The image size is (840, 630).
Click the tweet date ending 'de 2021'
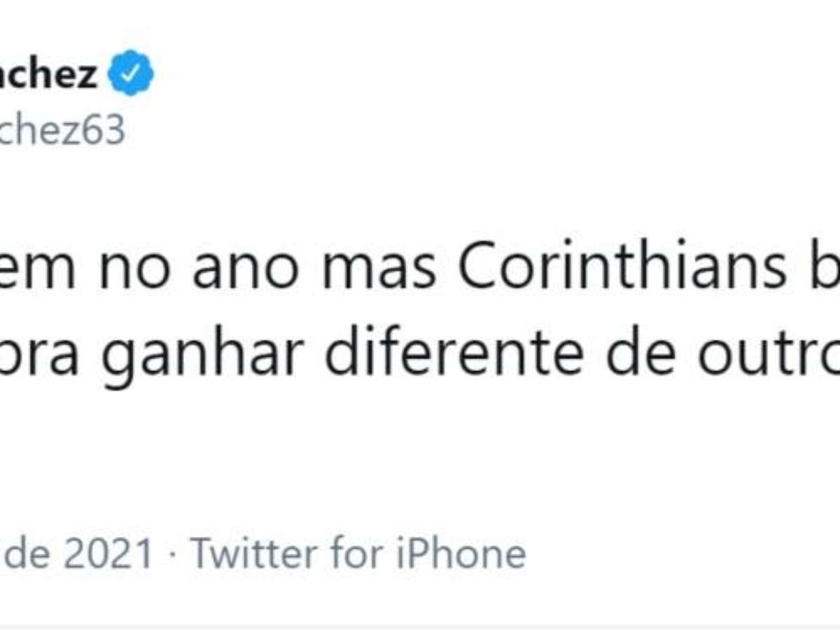click(x=76, y=554)
